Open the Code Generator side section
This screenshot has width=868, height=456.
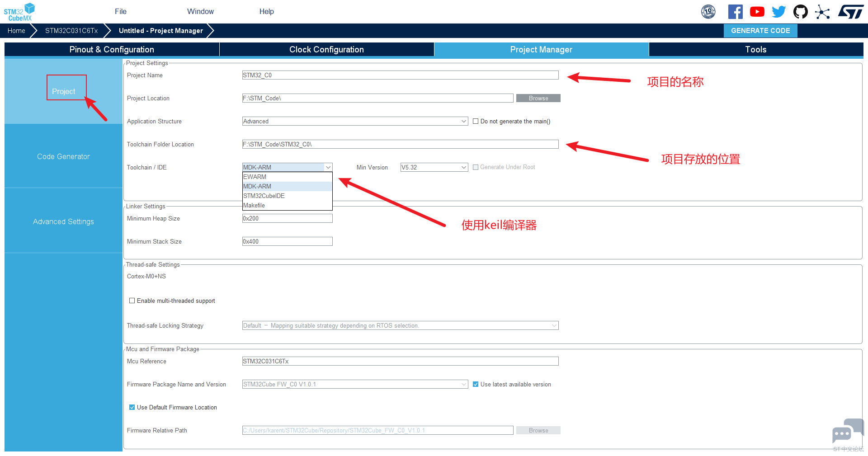63,156
